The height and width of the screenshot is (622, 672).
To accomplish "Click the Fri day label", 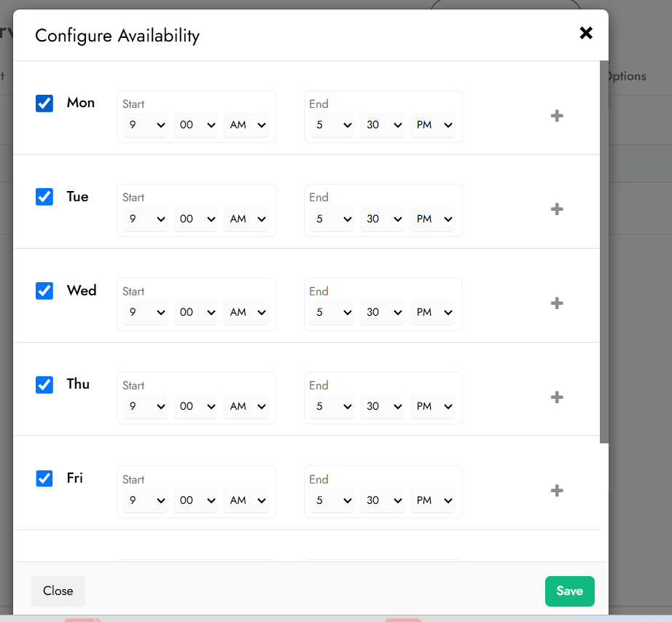I will 74,478.
